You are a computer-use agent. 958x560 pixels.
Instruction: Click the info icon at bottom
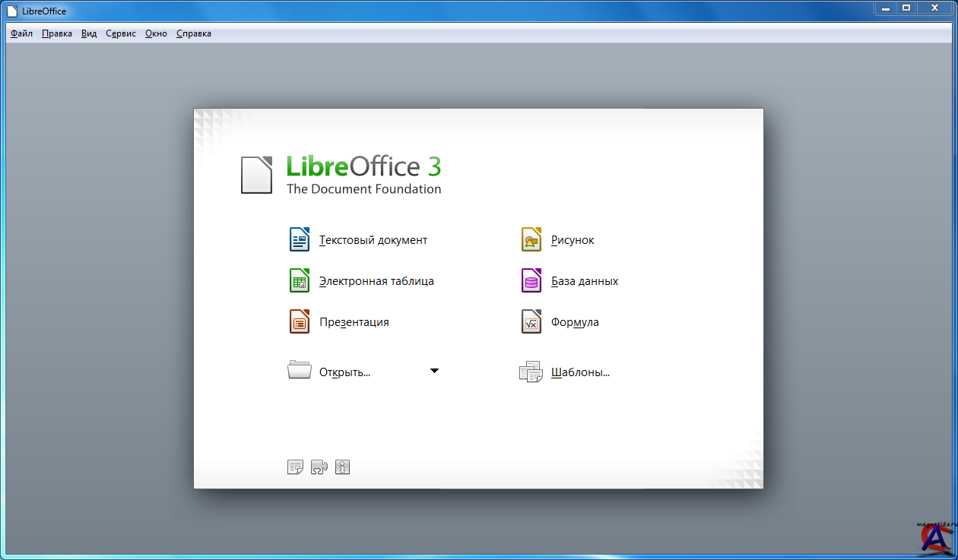click(342, 467)
